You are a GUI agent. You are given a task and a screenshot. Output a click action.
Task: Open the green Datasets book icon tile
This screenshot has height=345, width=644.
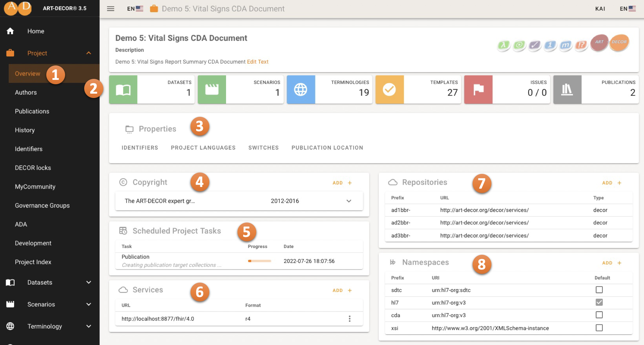(123, 90)
